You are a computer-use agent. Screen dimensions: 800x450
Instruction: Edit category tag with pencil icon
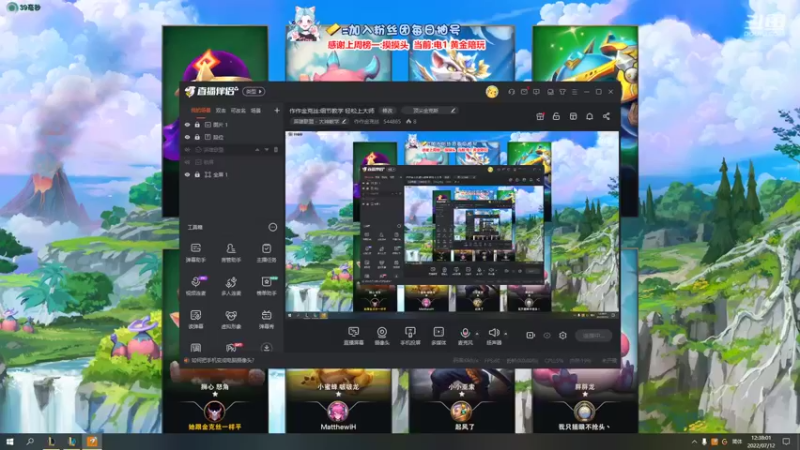(344, 122)
